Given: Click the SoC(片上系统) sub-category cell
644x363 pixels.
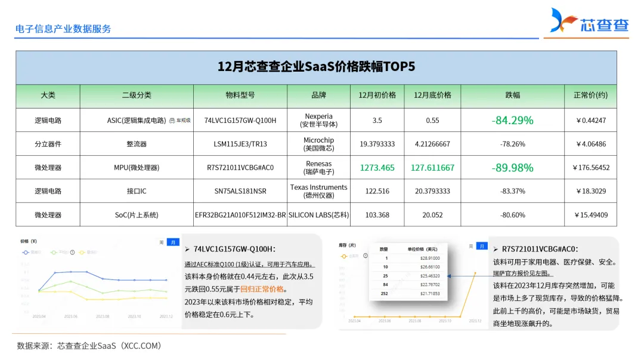Looking at the screenshot, I should click(137, 215).
